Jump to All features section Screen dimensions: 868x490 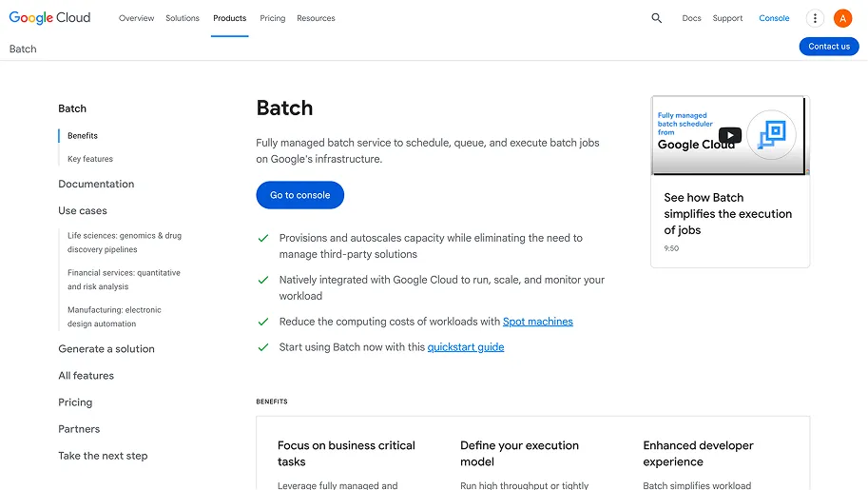(x=86, y=376)
